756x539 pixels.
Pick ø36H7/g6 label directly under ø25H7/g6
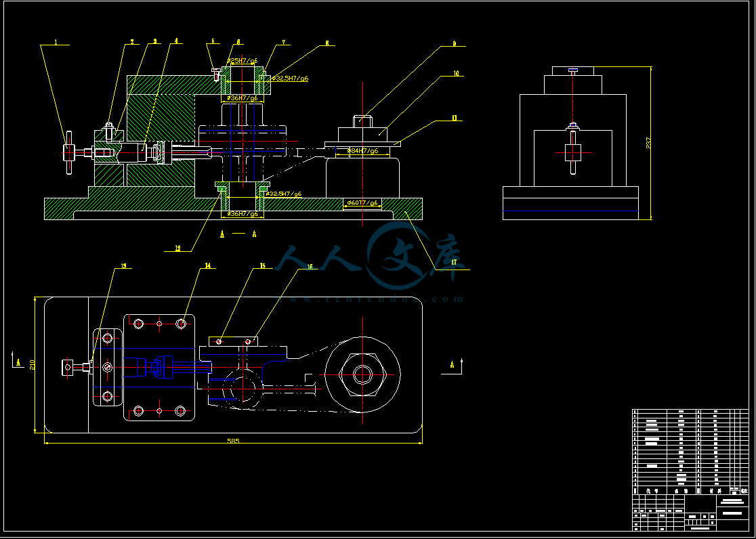click(243, 98)
